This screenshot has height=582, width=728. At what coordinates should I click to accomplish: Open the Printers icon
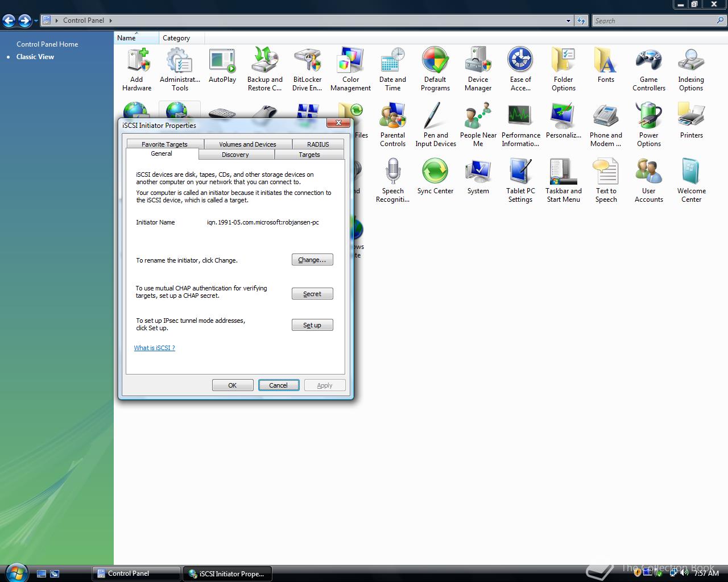[x=692, y=121]
